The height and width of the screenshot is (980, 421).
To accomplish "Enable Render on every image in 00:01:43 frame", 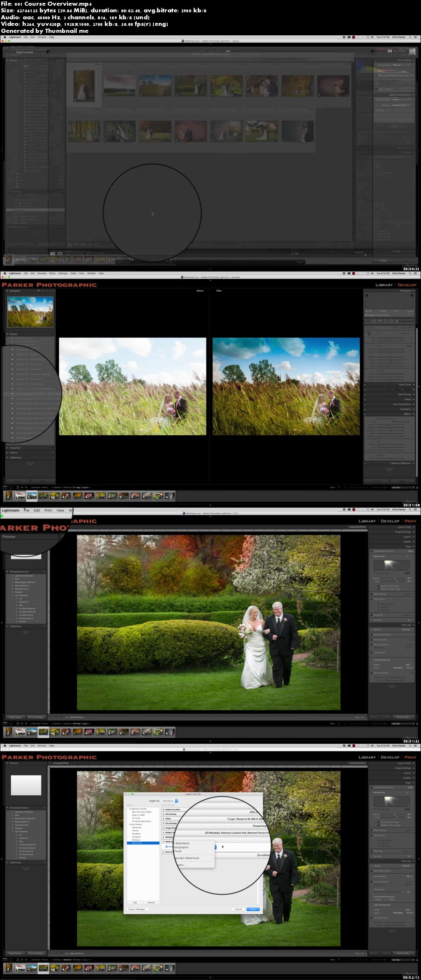I will point(379,589).
